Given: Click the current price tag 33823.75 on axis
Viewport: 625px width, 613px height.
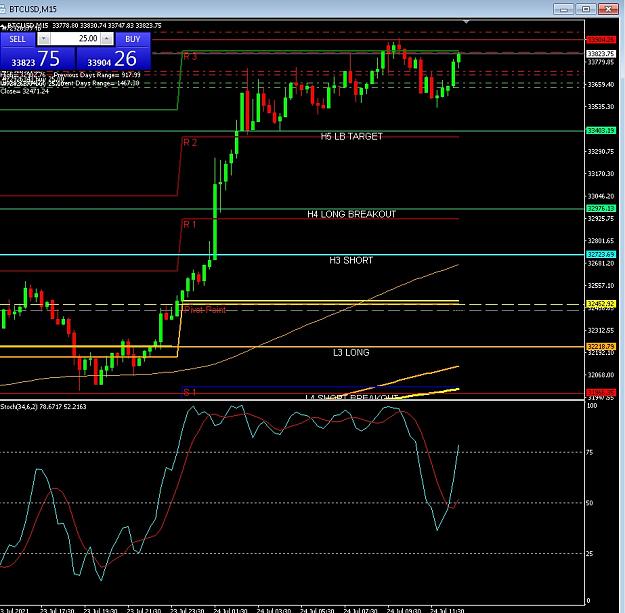Looking at the screenshot, I should (601, 53).
